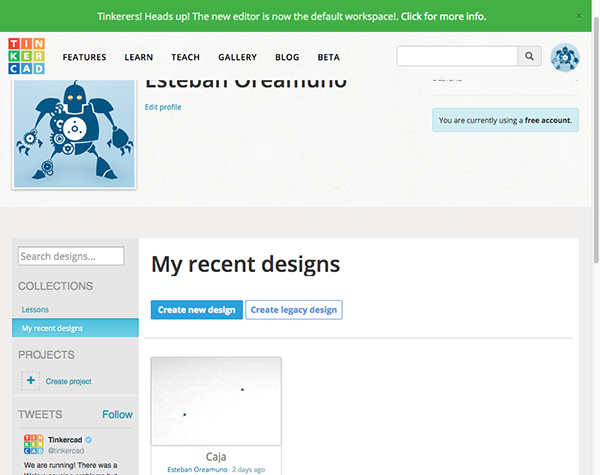Image resolution: width=600 pixels, height=475 pixels.
Task: Click the banner's Click for more info text
Action: (443, 16)
